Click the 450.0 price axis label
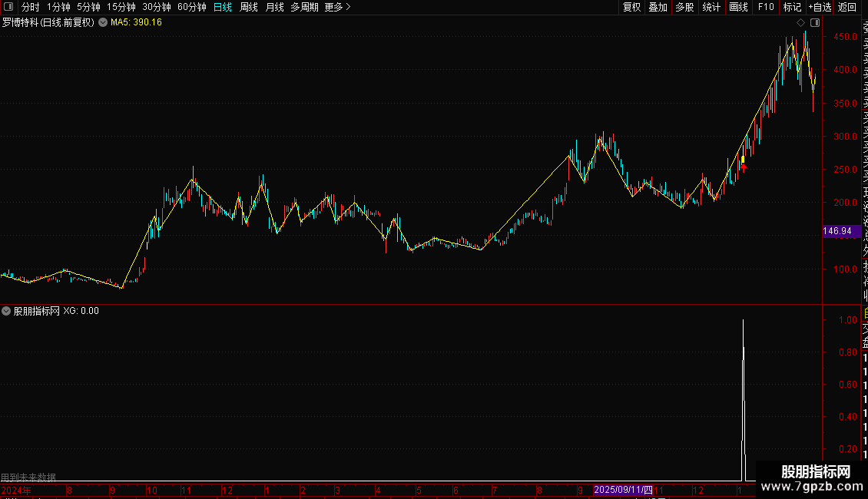Viewport: 868px width, 499px height. 845,37
